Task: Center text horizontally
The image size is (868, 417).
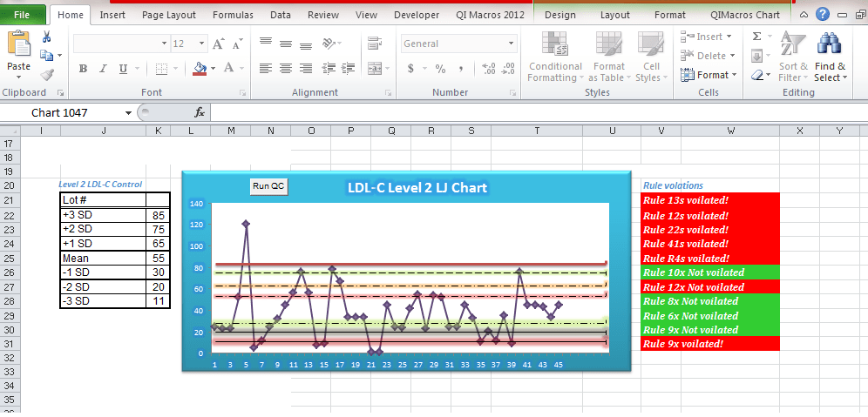Action: [x=286, y=69]
